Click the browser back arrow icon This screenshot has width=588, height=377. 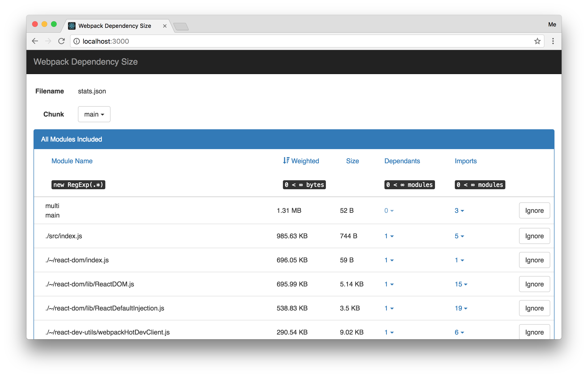[35, 41]
